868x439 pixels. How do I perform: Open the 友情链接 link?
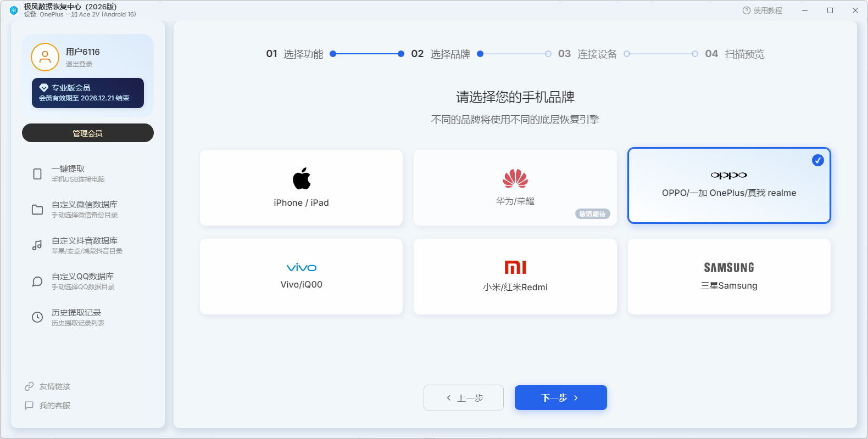(x=48, y=386)
